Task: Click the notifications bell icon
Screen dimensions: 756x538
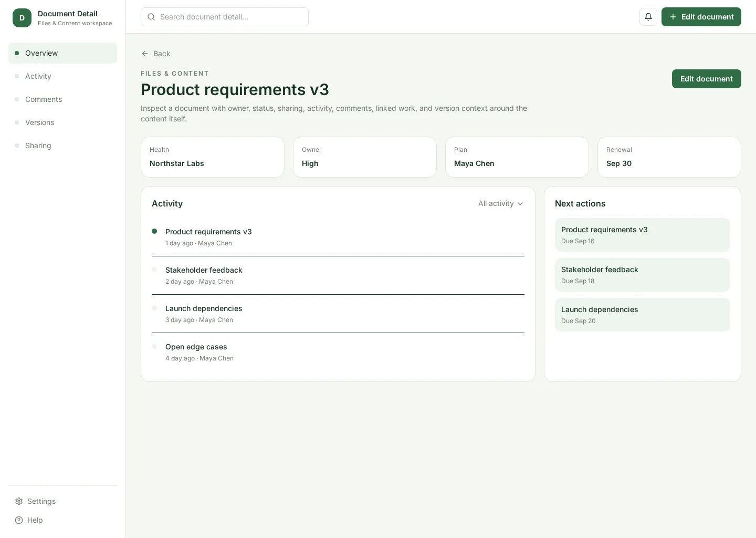Action: pyautogui.click(x=648, y=17)
